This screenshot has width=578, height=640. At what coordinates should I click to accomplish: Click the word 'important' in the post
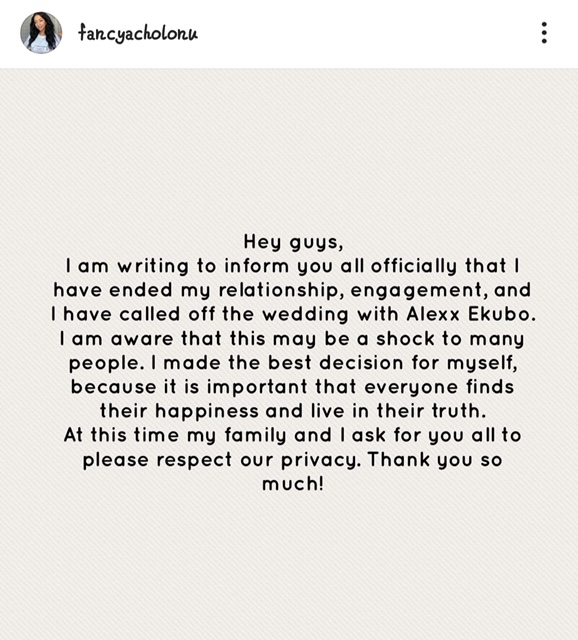click(257, 387)
